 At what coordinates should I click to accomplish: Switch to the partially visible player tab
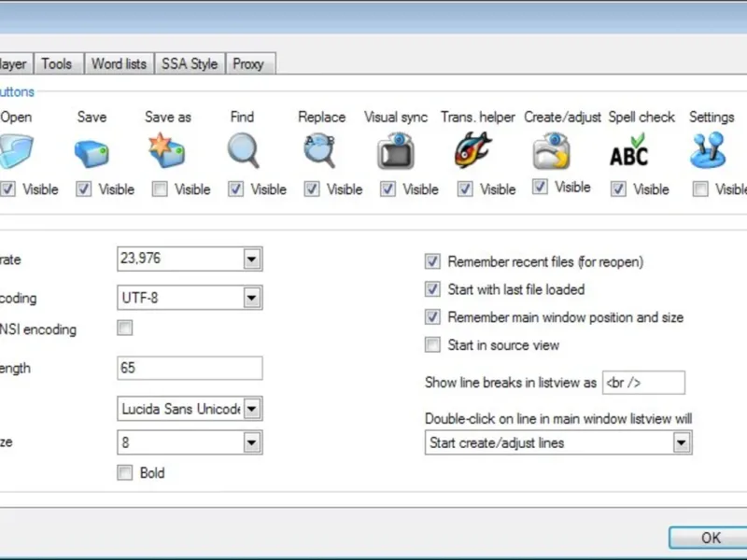[16, 63]
